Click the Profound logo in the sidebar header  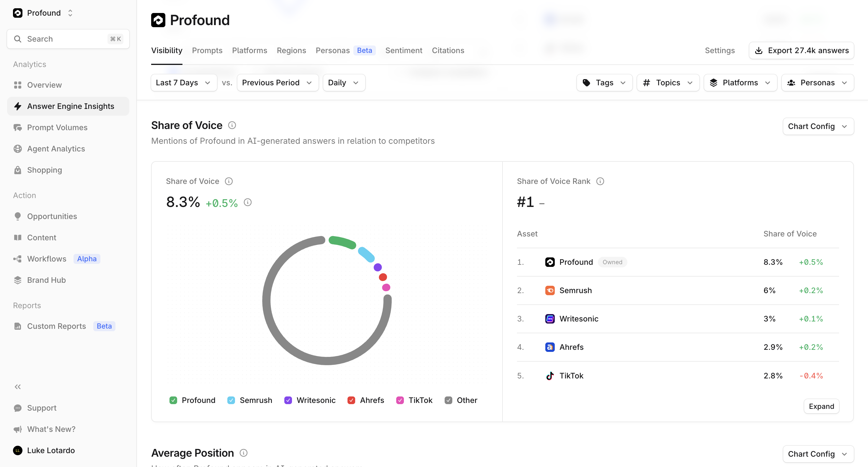click(17, 13)
